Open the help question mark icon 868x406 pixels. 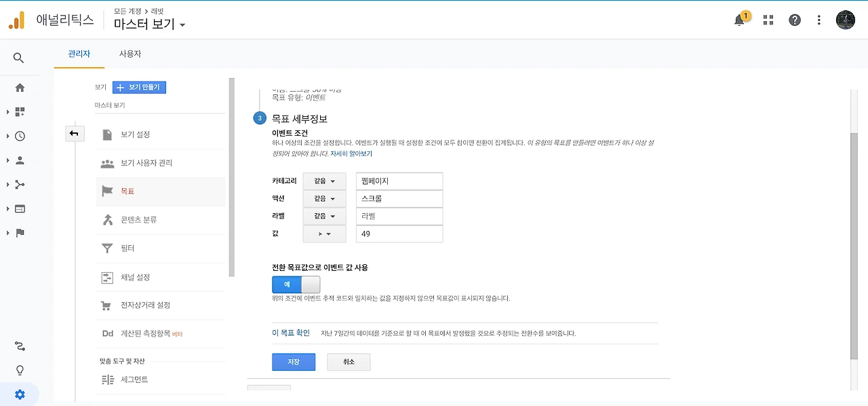795,20
